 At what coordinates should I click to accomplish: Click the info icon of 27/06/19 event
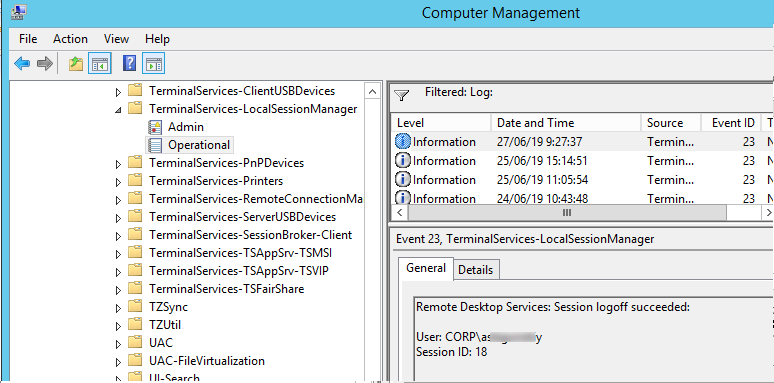click(403, 142)
